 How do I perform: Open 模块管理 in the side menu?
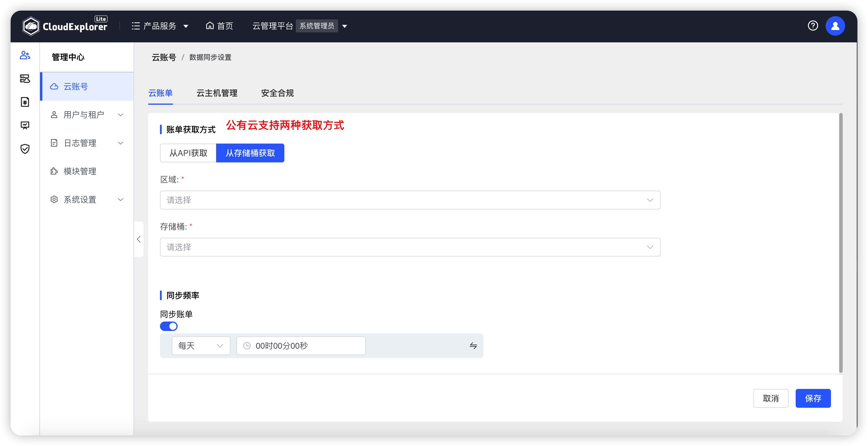pyautogui.click(x=87, y=171)
